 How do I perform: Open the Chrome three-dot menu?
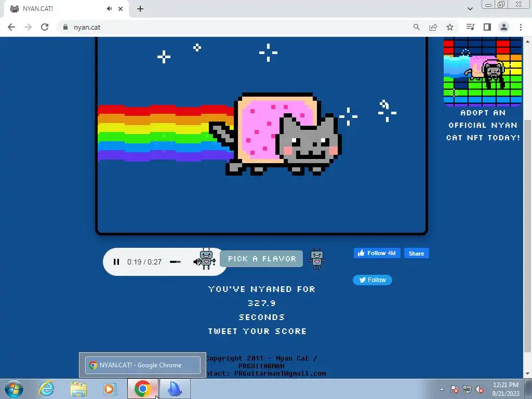pos(521,27)
